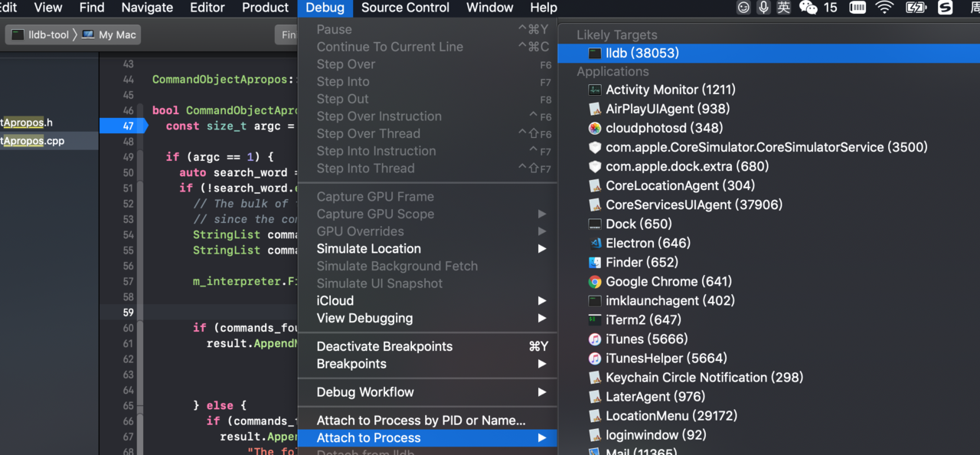This screenshot has width=980, height=455.
Task: Open the WeChat menu bar icon
Action: tap(808, 8)
